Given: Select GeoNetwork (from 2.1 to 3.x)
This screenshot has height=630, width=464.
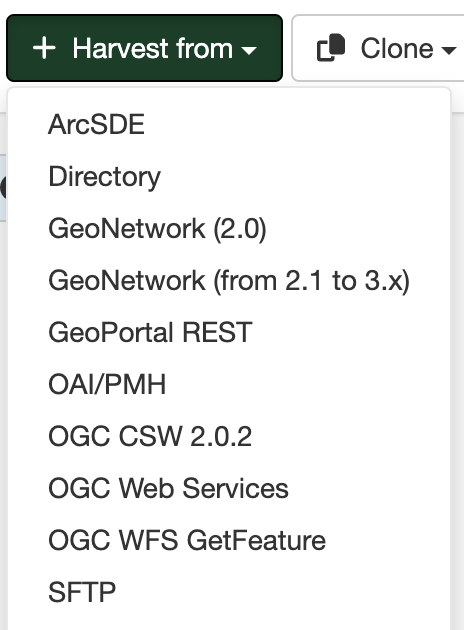Looking at the screenshot, I should tap(229, 280).
